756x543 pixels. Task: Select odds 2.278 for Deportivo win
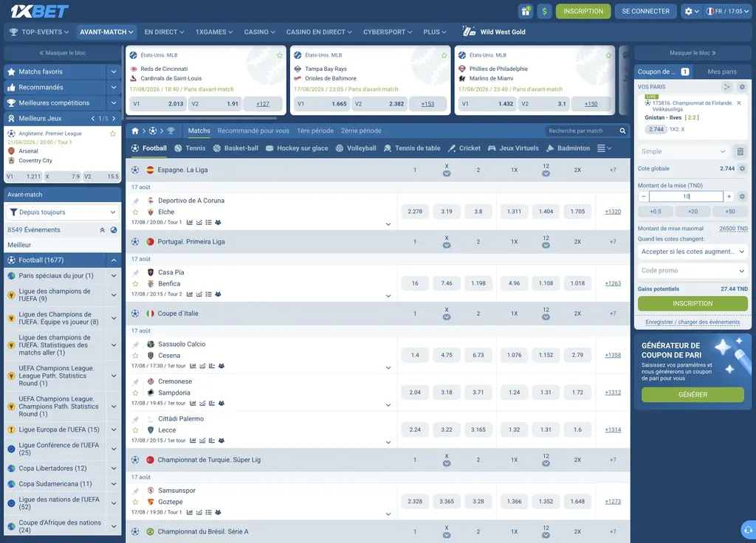(x=415, y=212)
